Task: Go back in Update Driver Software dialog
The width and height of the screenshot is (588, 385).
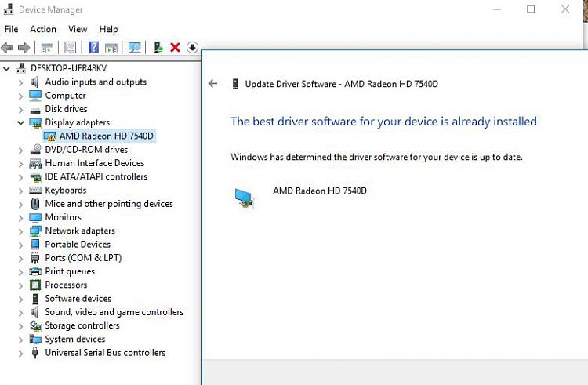Action: coord(212,84)
